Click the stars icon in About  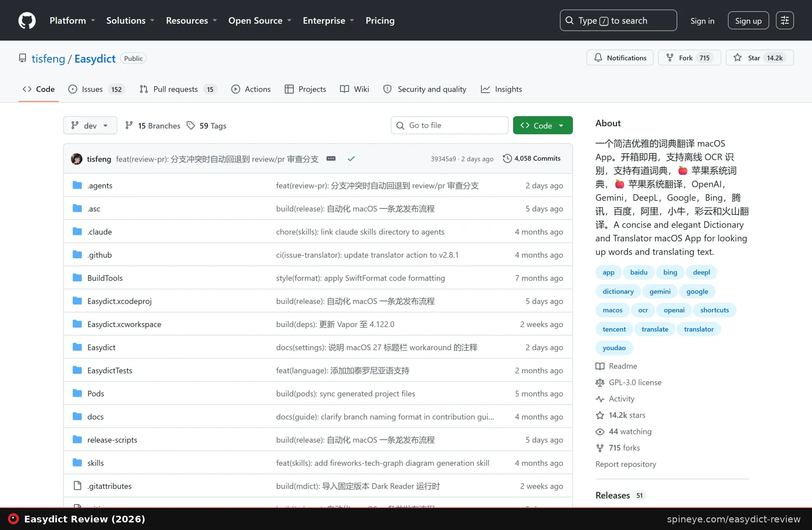click(x=599, y=415)
